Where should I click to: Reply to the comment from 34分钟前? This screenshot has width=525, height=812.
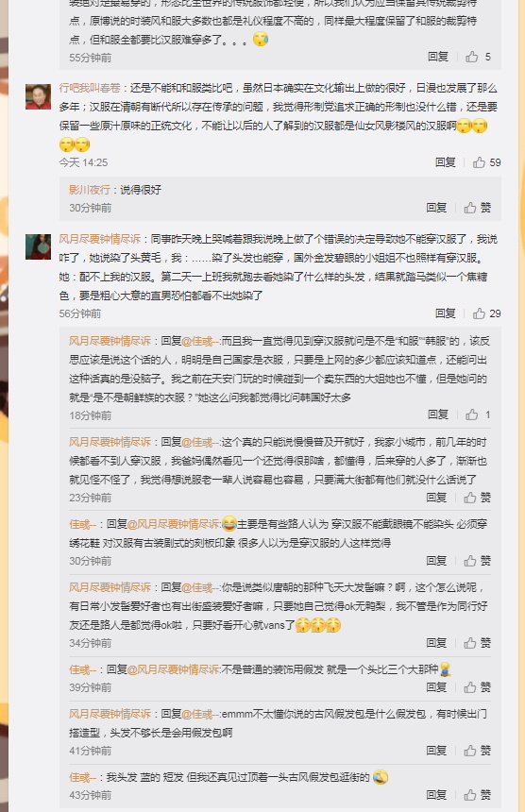(x=436, y=643)
